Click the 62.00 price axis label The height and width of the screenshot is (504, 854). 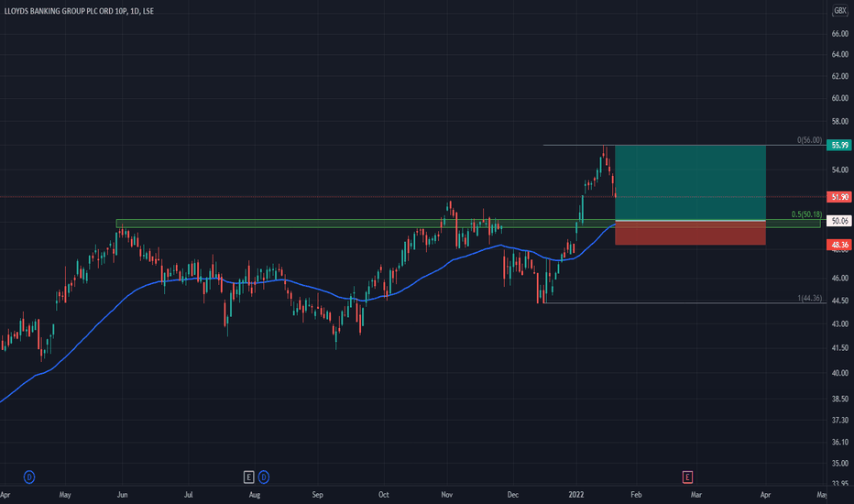[839, 76]
